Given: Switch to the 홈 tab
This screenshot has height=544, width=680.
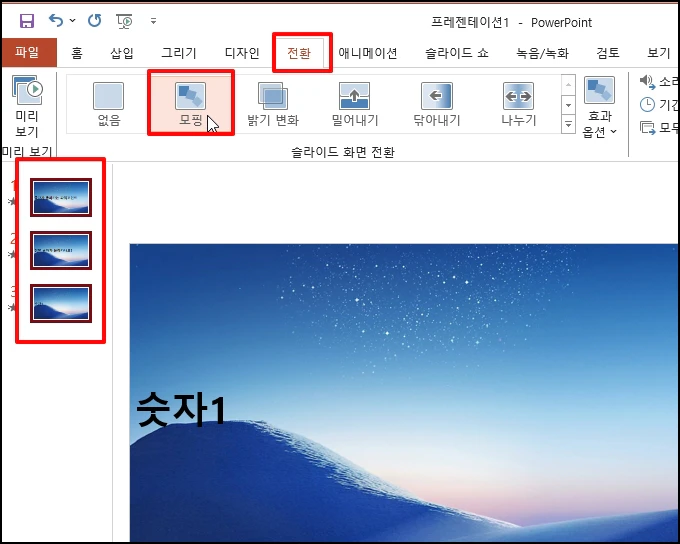Looking at the screenshot, I should [x=77, y=53].
